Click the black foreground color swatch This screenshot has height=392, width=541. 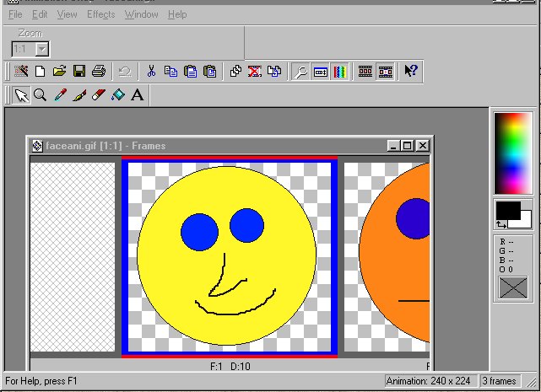[508, 210]
